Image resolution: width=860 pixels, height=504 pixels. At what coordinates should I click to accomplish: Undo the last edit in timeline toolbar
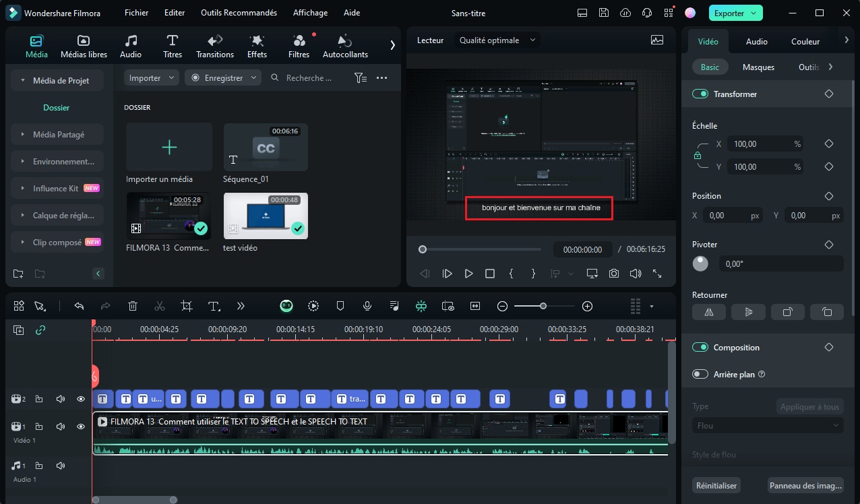(79, 306)
